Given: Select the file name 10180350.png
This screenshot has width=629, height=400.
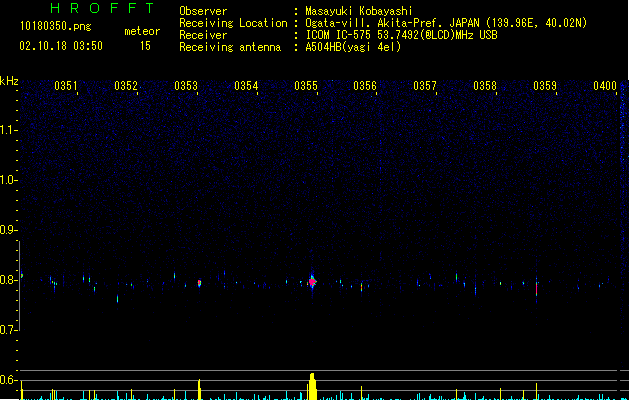Looking at the screenshot, I should coord(55,27).
